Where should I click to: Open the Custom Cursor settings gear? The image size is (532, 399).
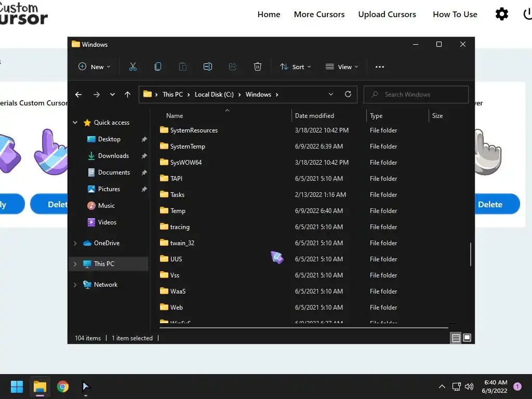point(502,14)
